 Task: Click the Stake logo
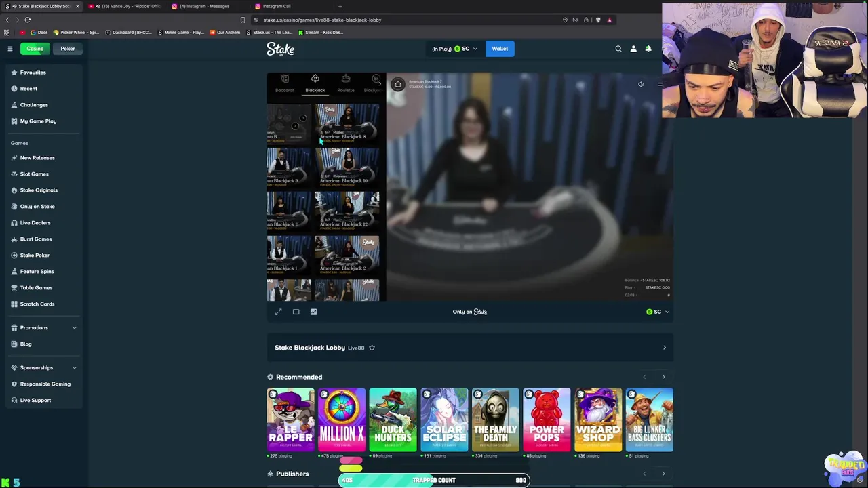coord(280,49)
